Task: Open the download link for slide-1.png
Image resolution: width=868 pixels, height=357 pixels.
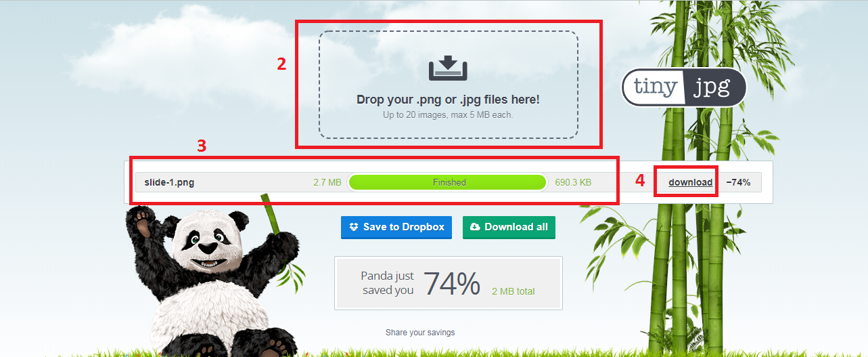Action: [690, 182]
